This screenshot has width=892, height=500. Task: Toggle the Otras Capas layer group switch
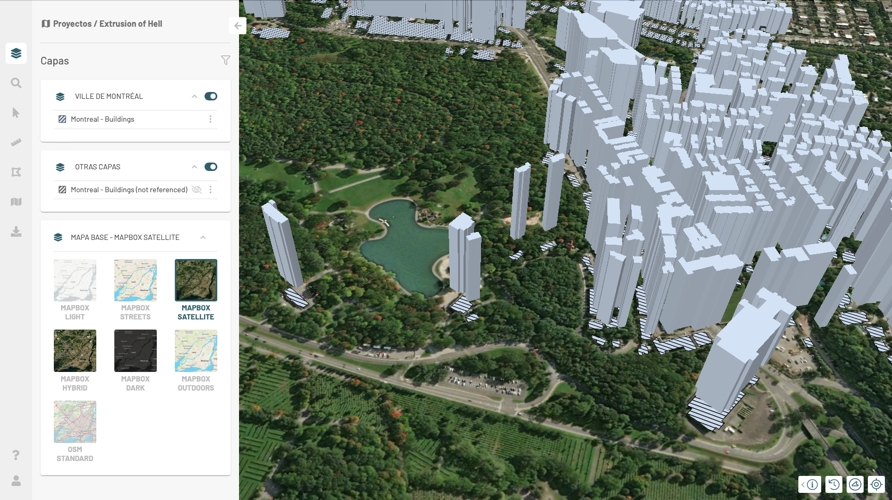click(x=211, y=167)
